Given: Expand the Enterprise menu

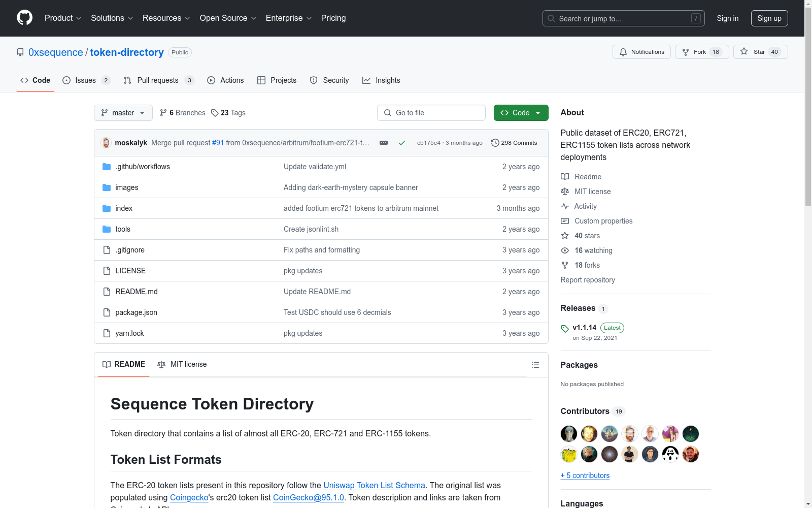Looking at the screenshot, I should [289, 18].
